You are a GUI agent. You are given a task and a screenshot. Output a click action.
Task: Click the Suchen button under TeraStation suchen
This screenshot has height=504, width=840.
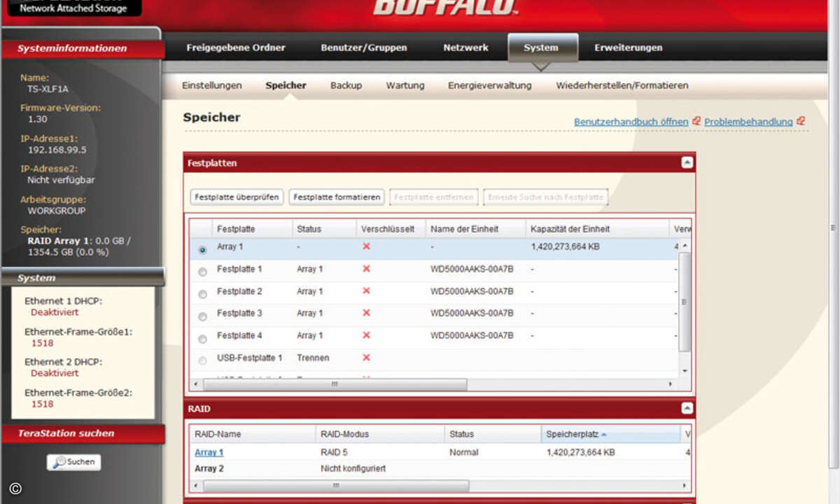pos(74,462)
